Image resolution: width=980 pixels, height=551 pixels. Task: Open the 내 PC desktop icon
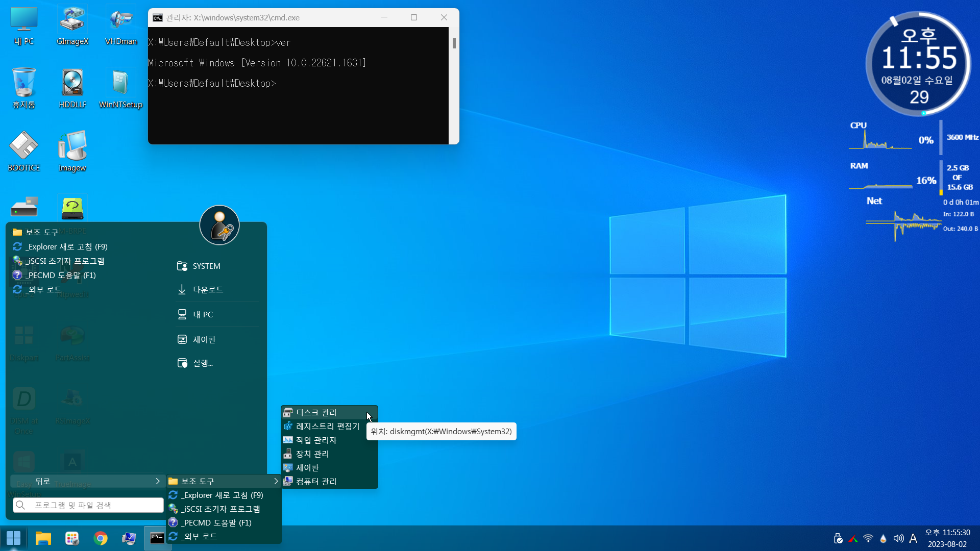(23, 27)
